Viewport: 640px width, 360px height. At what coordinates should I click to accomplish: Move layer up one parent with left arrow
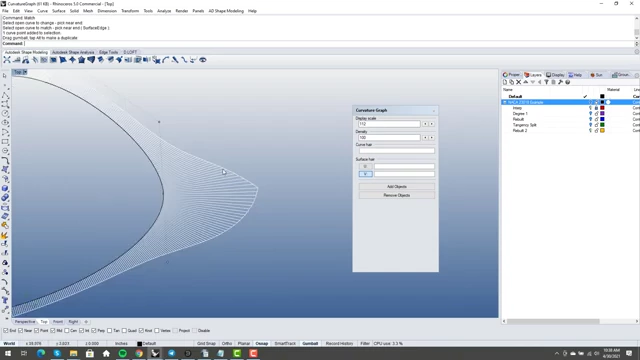(x=540, y=82)
